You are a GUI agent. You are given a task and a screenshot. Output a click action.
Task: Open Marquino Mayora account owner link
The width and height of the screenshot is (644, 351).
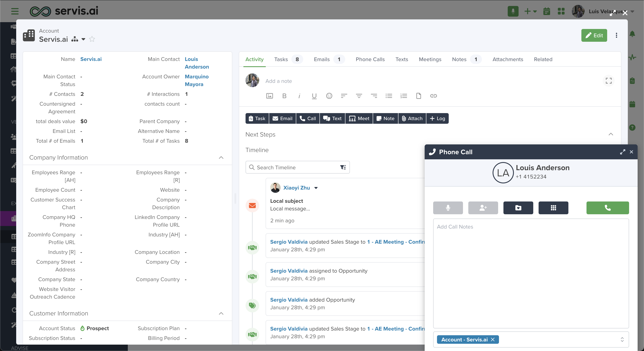tap(197, 81)
